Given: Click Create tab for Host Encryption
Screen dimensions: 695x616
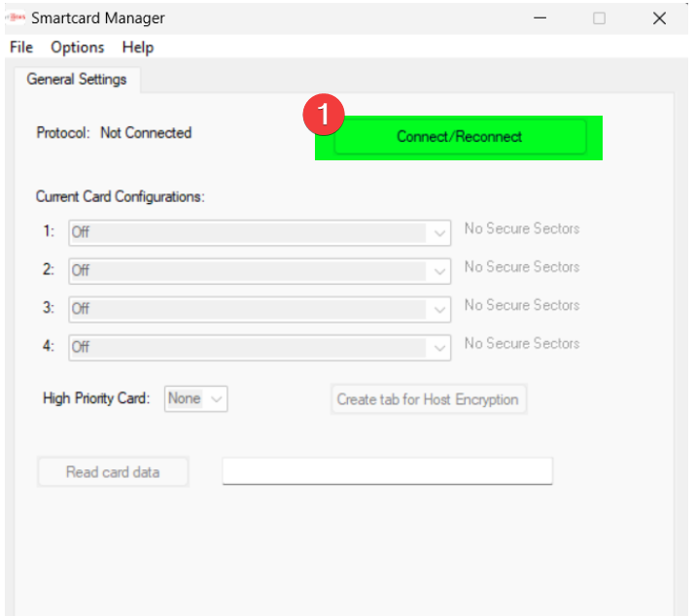Looking at the screenshot, I should coord(428,399).
